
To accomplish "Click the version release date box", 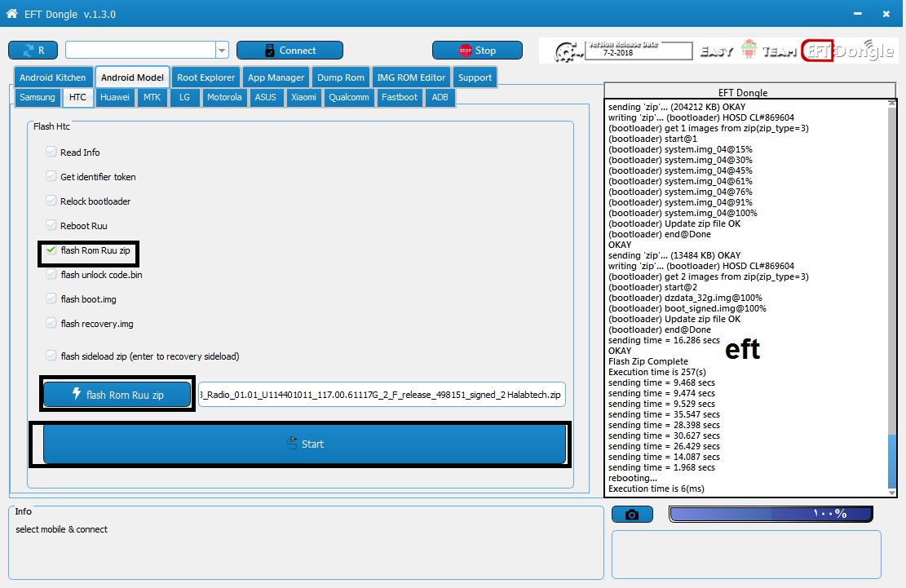I will pos(638,51).
